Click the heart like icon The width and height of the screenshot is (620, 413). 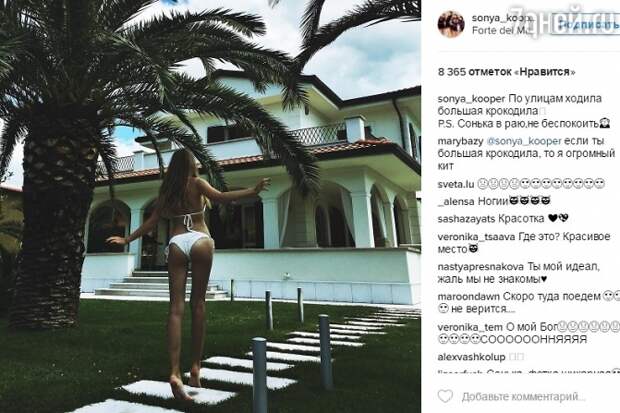[445, 396]
